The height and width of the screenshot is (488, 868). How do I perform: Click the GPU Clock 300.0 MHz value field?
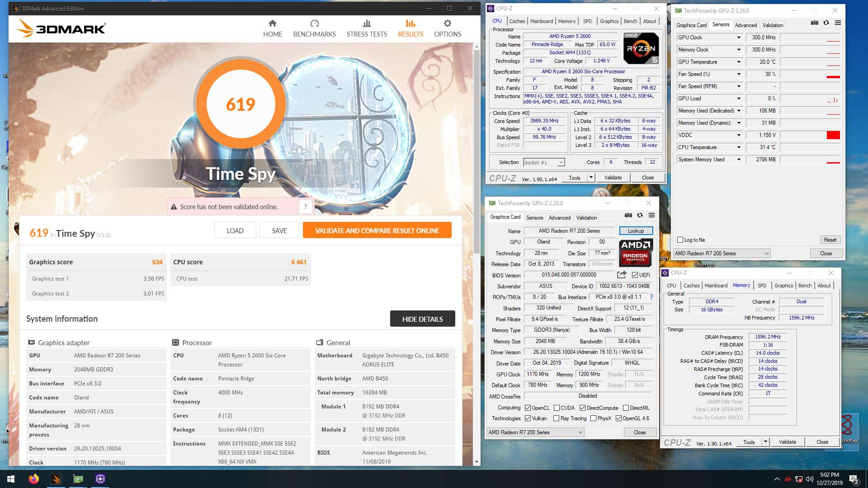click(x=761, y=38)
